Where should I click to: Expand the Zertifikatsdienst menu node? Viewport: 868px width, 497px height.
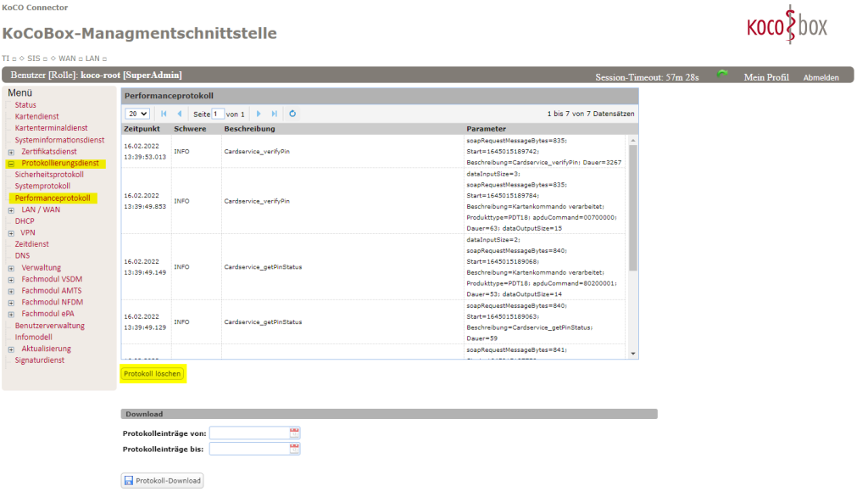click(11, 152)
